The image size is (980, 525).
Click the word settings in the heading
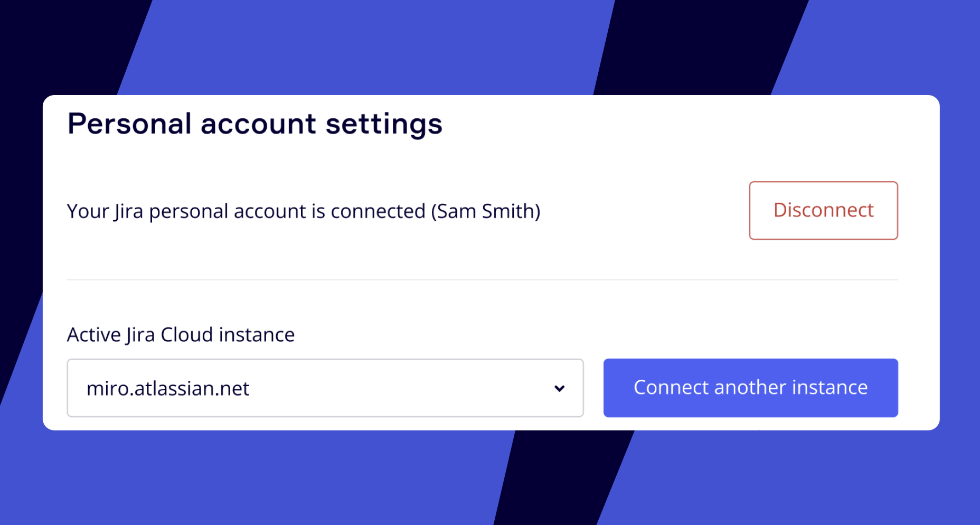pos(384,124)
